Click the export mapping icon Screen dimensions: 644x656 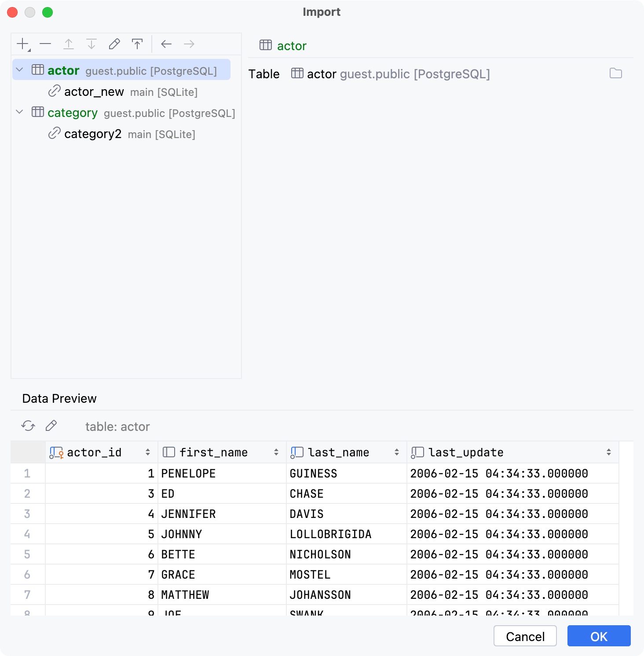pyautogui.click(x=137, y=44)
